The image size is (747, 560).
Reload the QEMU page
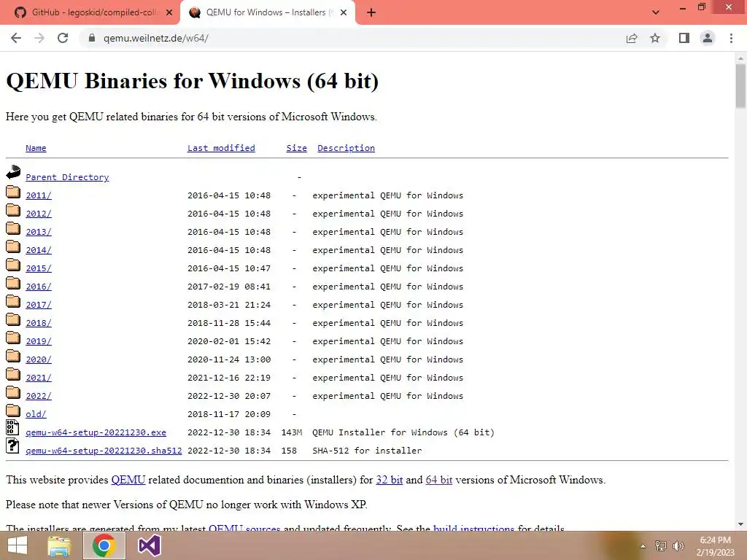coord(63,38)
